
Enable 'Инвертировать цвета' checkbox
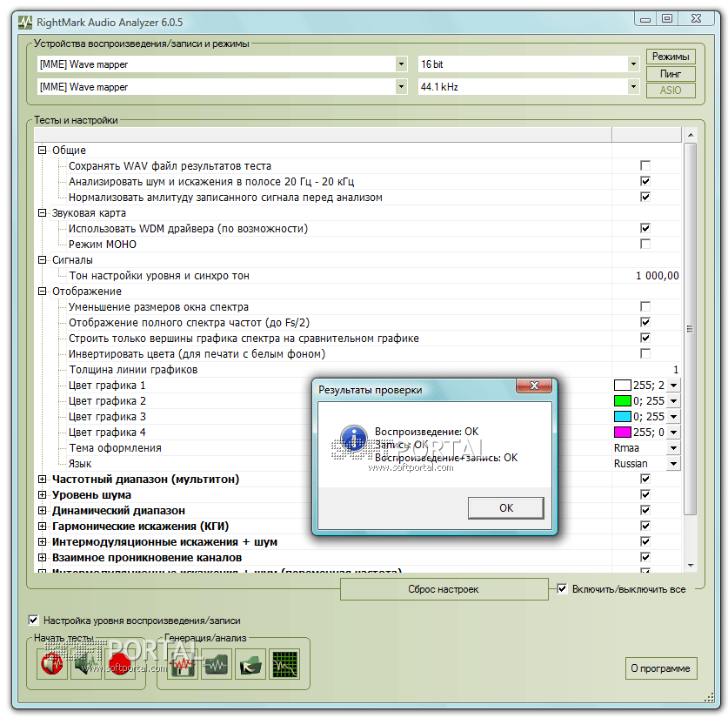645,353
